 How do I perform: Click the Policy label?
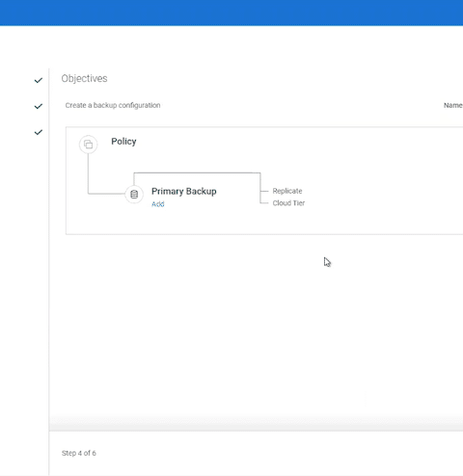tap(123, 142)
